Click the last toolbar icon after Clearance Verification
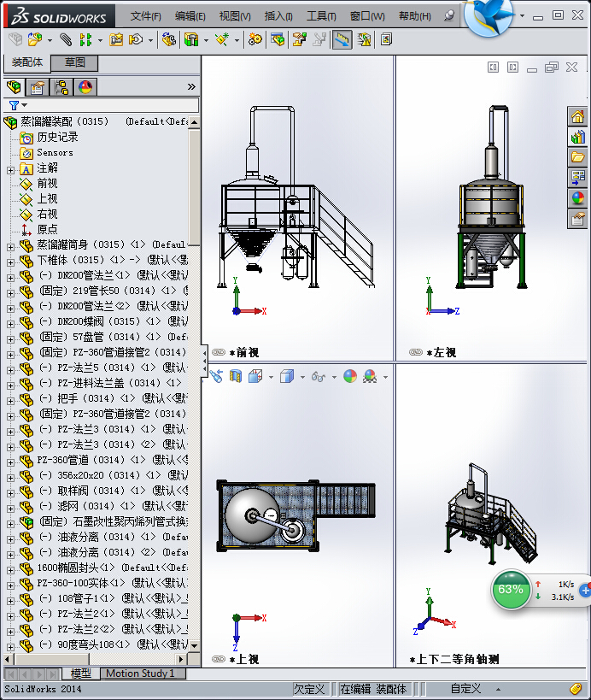Screen dimensions: 591x700 (386, 39)
